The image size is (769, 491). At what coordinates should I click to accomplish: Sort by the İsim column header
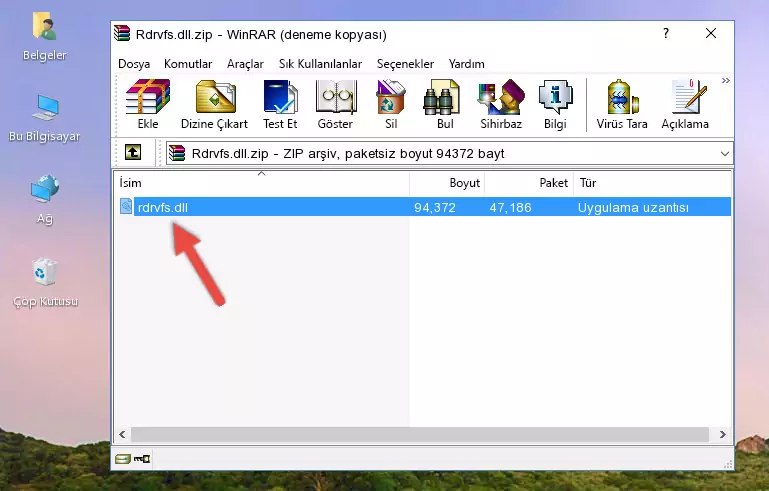pyautogui.click(x=262, y=183)
